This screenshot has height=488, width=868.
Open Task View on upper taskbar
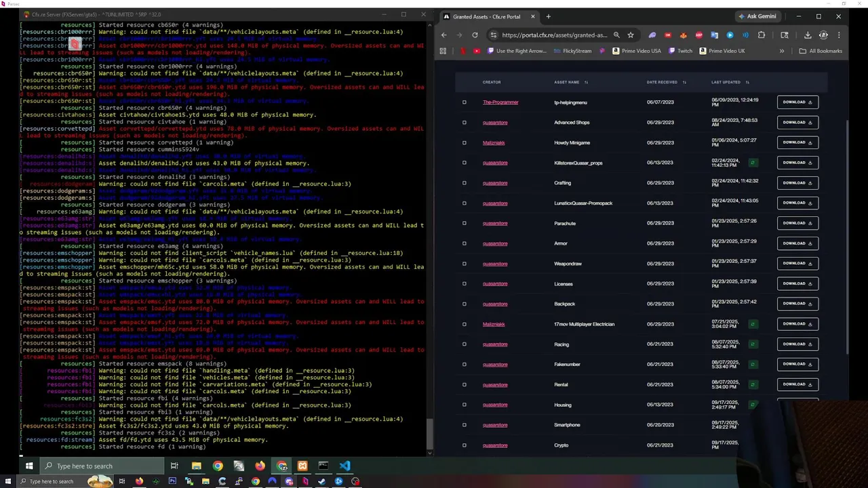pyautogui.click(x=174, y=466)
